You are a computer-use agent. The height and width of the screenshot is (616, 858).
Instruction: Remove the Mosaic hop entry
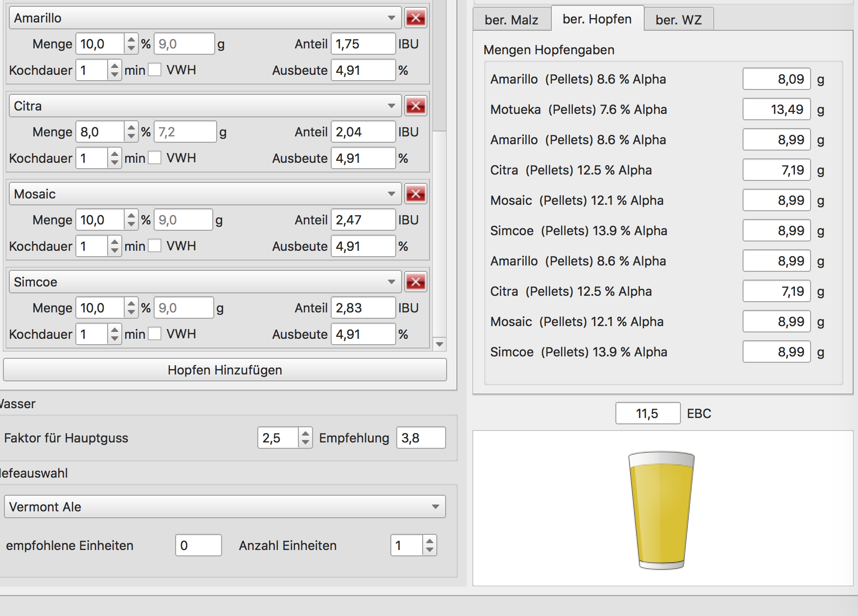pyautogui.click(x=415, y=194)
